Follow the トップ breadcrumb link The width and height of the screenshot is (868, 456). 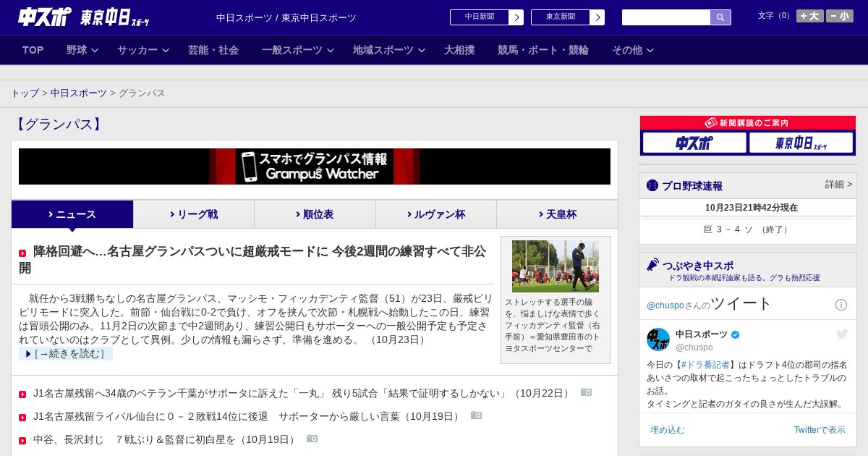[25, 93]
